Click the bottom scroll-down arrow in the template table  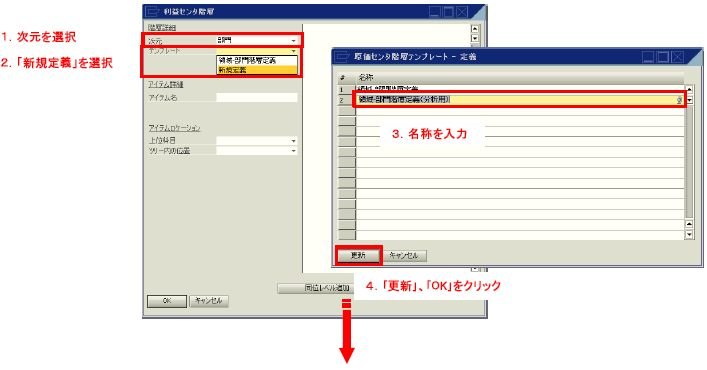click(689, 234)
